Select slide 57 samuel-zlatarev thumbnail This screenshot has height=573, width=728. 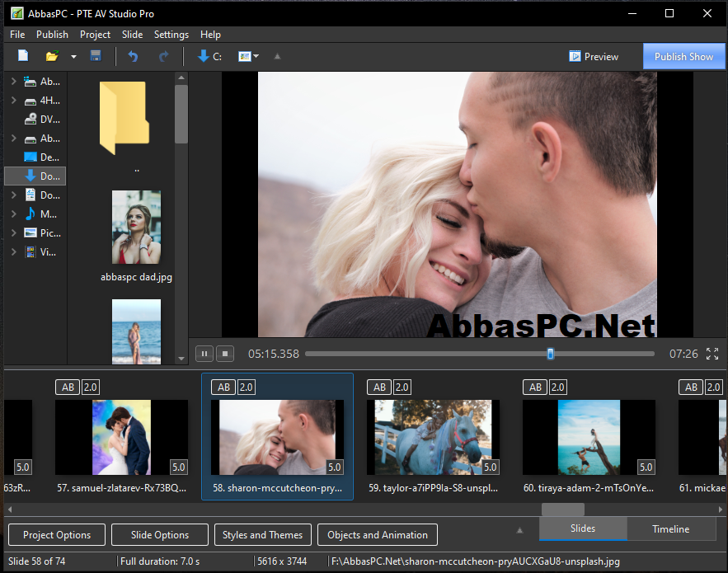click(122, 438)
